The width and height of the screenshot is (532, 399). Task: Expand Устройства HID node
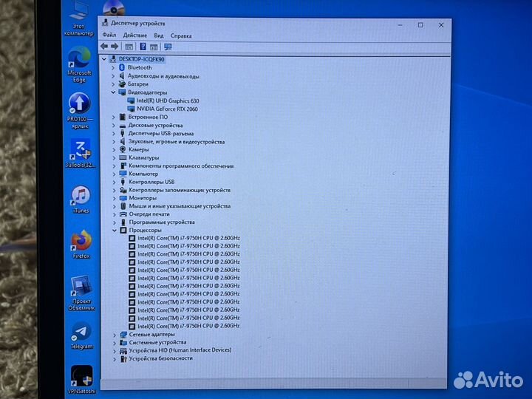[x=115, y=351]
